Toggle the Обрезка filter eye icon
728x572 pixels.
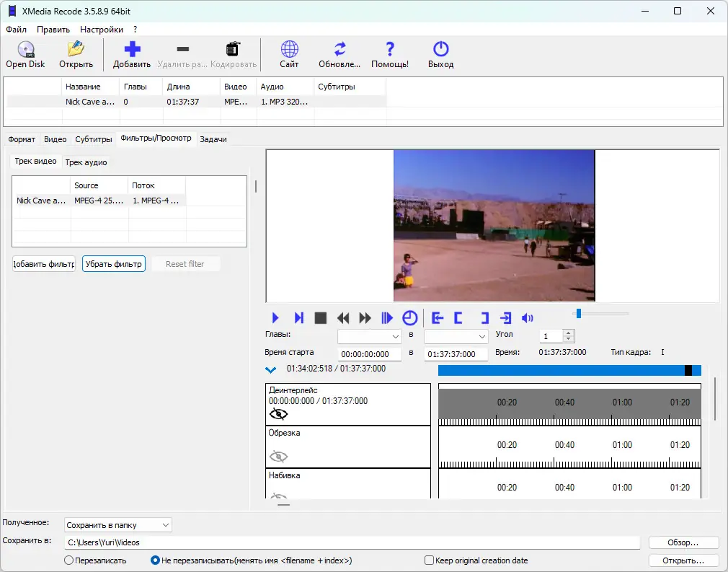coord(278,456)
